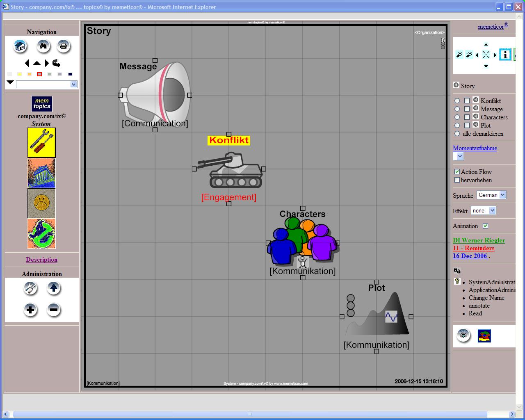Screen dimensions: 525x420
Task: Click the Description link
Action: [41, 260]
